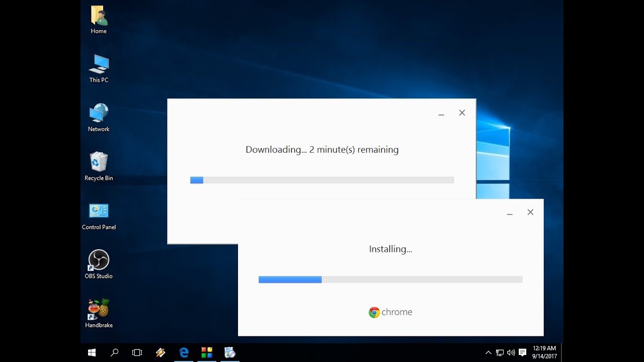
Task: Launch Microsoft Edge from the taskbar
Action: click(184, 352)
